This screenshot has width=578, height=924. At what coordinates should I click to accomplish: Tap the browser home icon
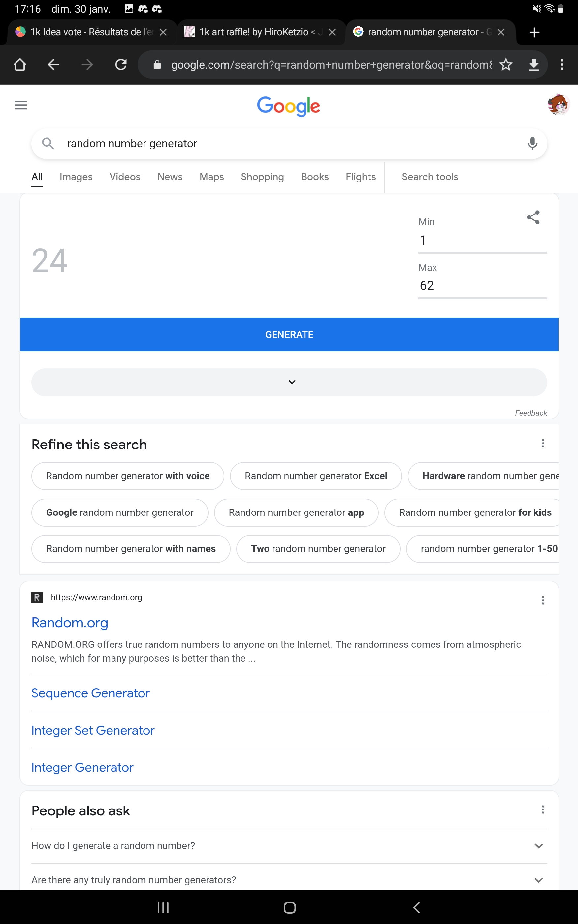tap(20, 65)
